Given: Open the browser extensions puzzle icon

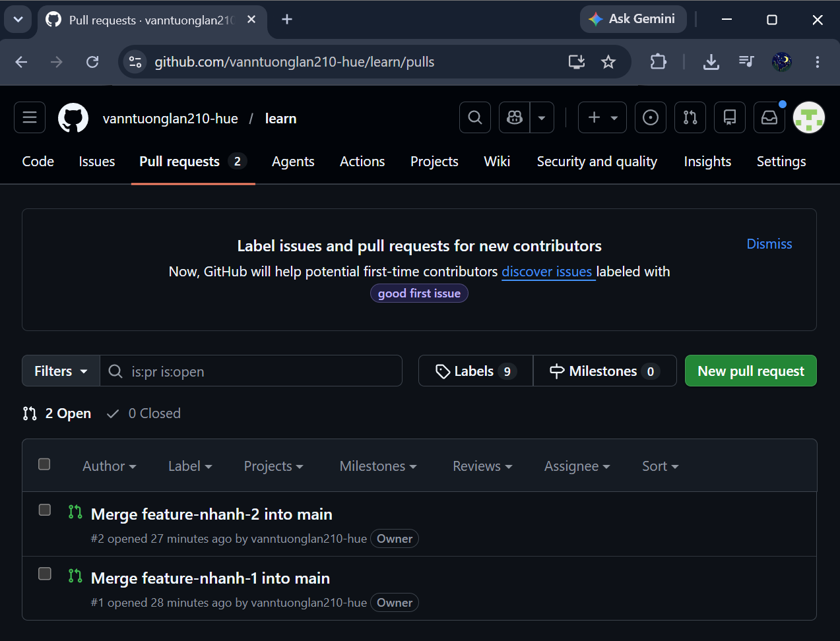Looking at the screenshot, I should 659,62.
